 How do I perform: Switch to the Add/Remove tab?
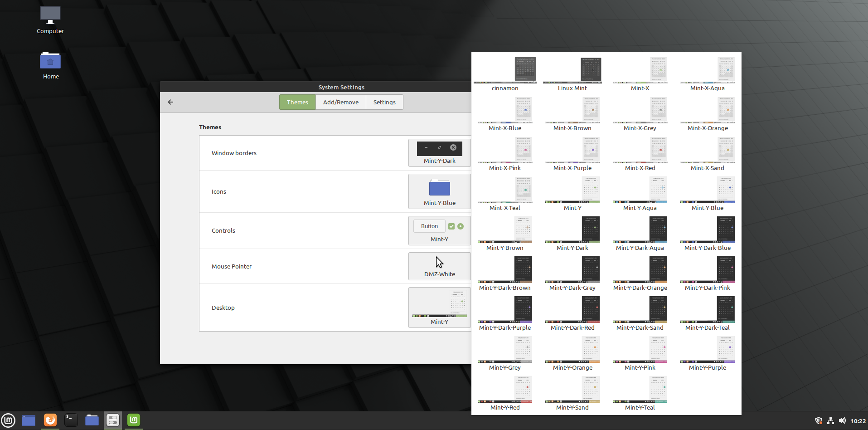pos(340,102)
